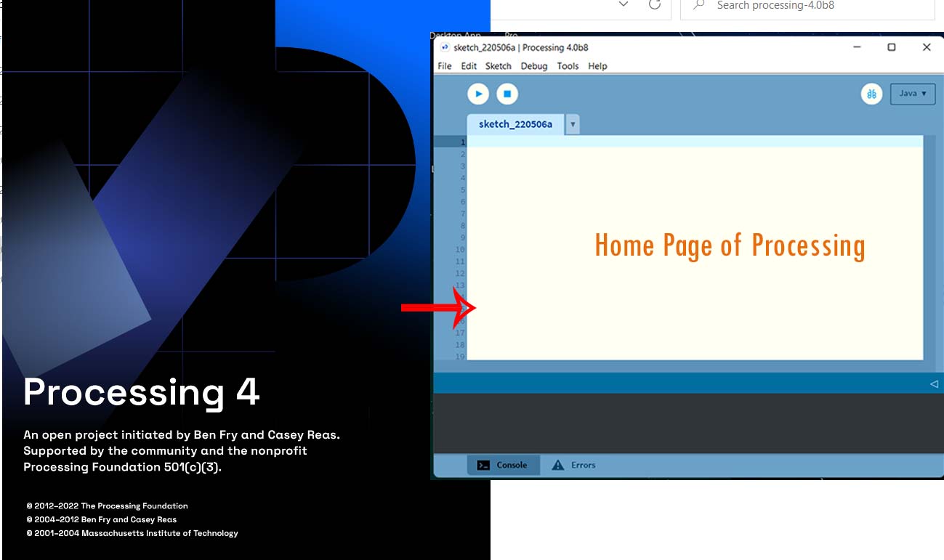
Task: Open the File menu
Action: point(445,66)
